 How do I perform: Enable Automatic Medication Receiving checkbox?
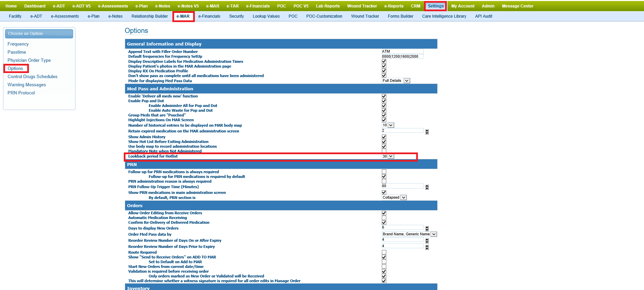[384, 218]
